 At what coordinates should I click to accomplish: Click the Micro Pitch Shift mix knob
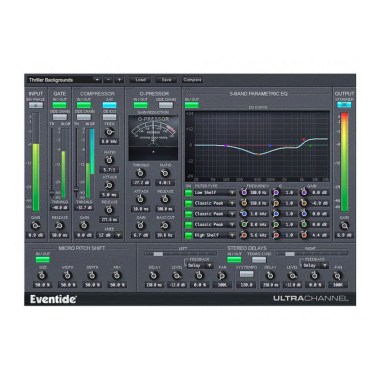116,275
